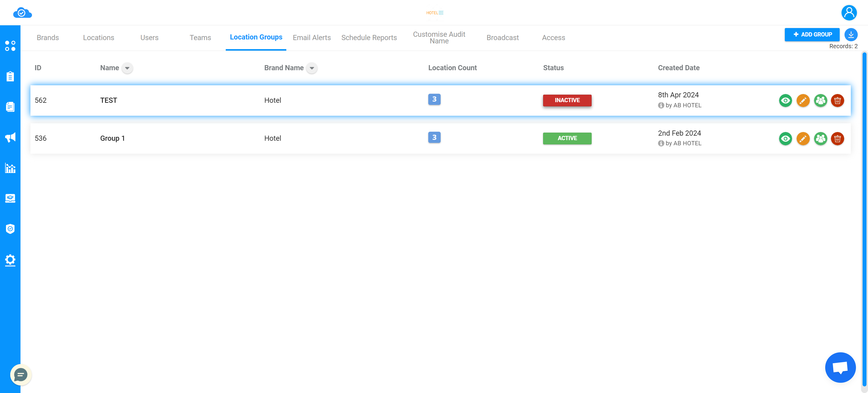Viewport: 868px width, 393px height.
Task: Open the Location Groups tab
Action: 256,36
